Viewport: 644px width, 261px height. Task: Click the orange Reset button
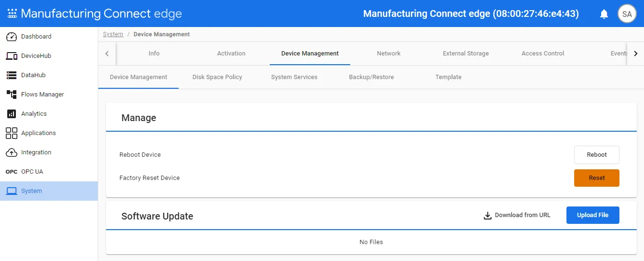tap(597, 178)
